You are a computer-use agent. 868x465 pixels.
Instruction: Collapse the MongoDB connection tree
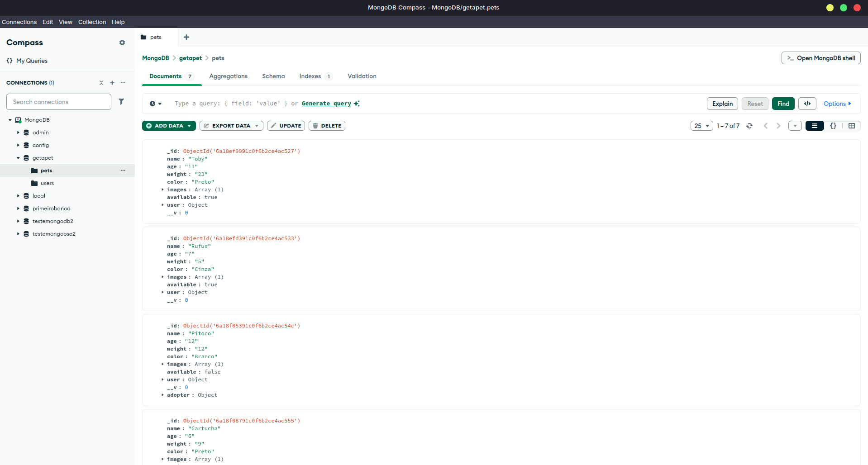tap(10, 120)
